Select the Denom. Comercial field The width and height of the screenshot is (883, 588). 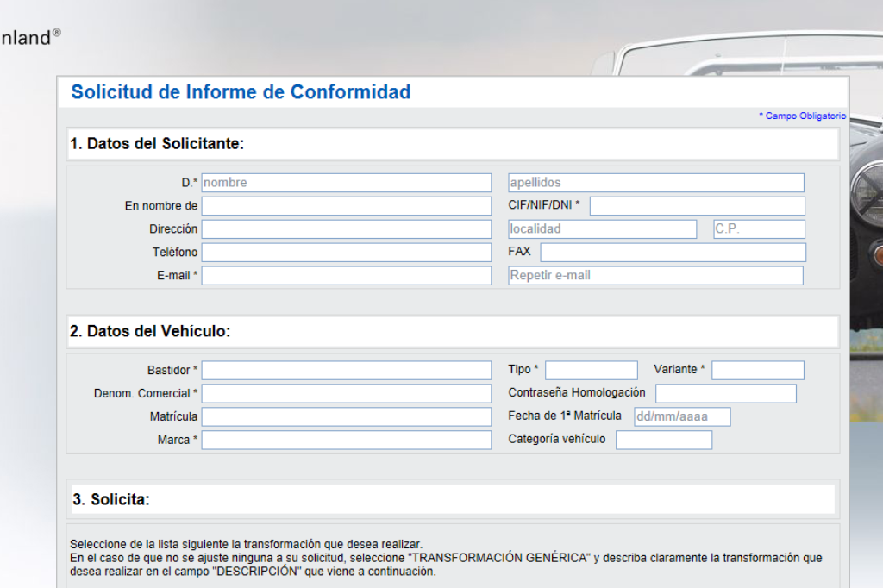pos(346,394)
